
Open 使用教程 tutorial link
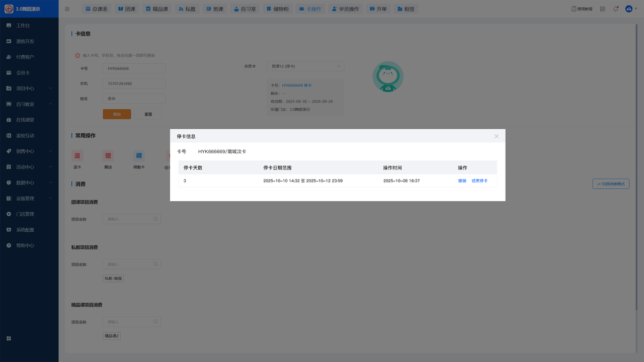pyautogui.click(x=582, y=9)
